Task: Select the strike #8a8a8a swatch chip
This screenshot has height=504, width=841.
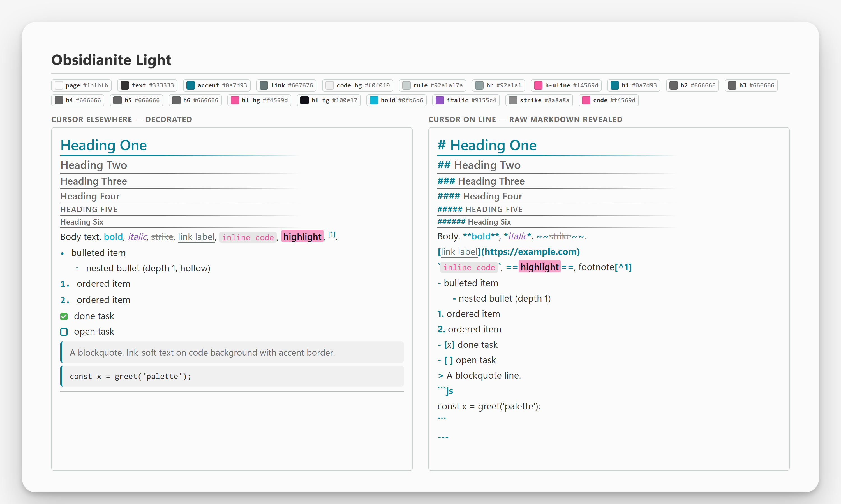Action: pyautogui.click(x=539, y=100)
